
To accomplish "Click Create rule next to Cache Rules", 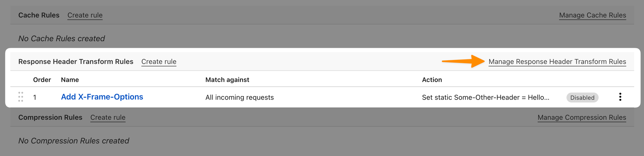I will [85, 15].
